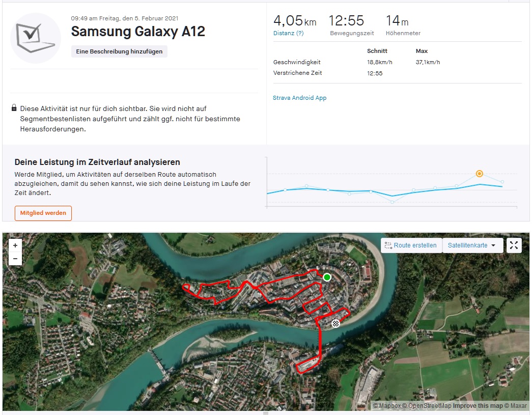The height and width of the screenshot is (415, 532).
Task: Zoom out on the map
Action: coord(15,259)
